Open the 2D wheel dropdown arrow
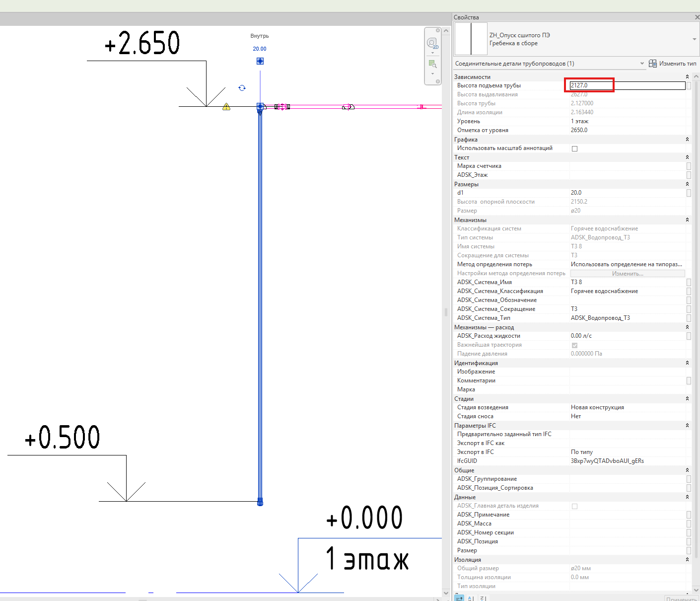 (432, 53)
